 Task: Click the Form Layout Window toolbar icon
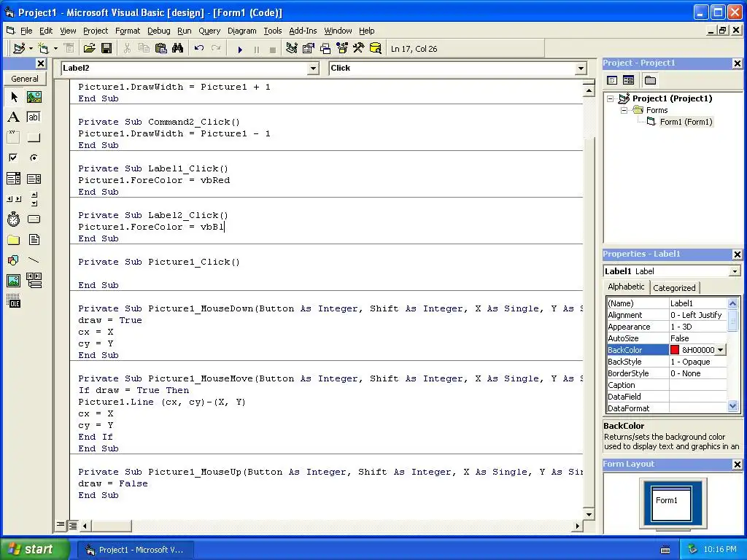(325, 49)
